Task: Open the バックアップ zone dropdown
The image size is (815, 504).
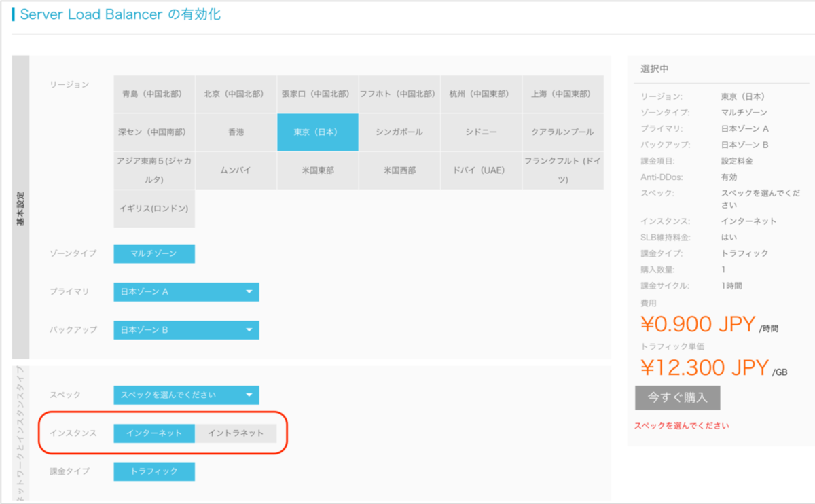Action: pos(186,330)
